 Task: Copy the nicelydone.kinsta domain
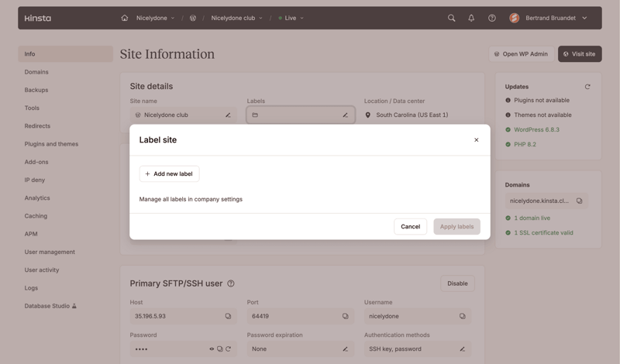click(579, 201)
